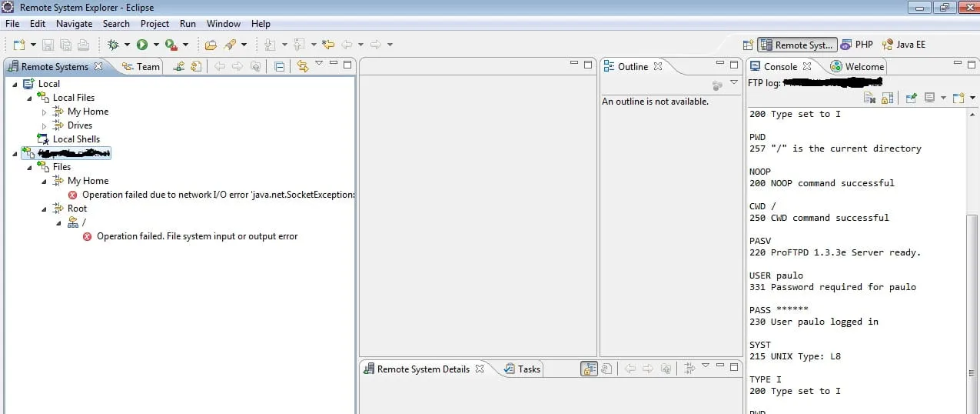Open the Window menu

click(x=224, y=24)
